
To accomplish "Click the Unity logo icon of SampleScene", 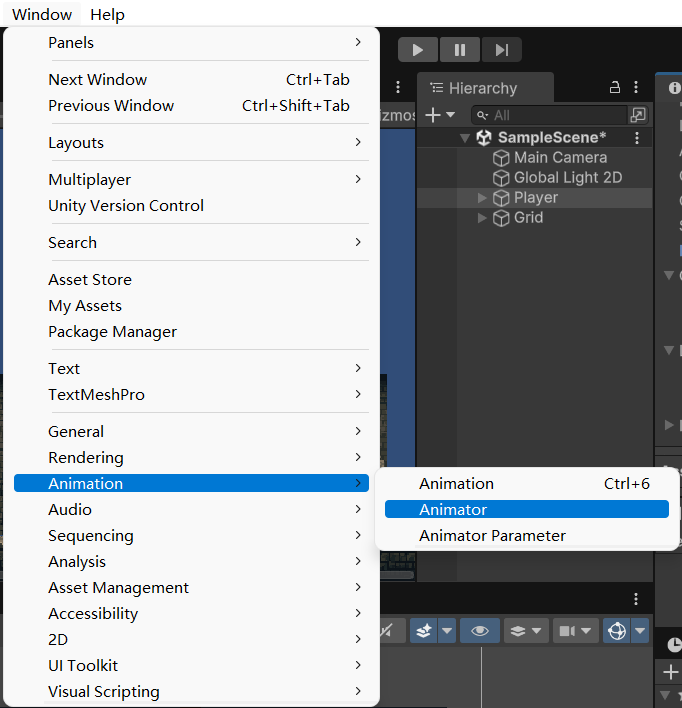I will (484, 138).
